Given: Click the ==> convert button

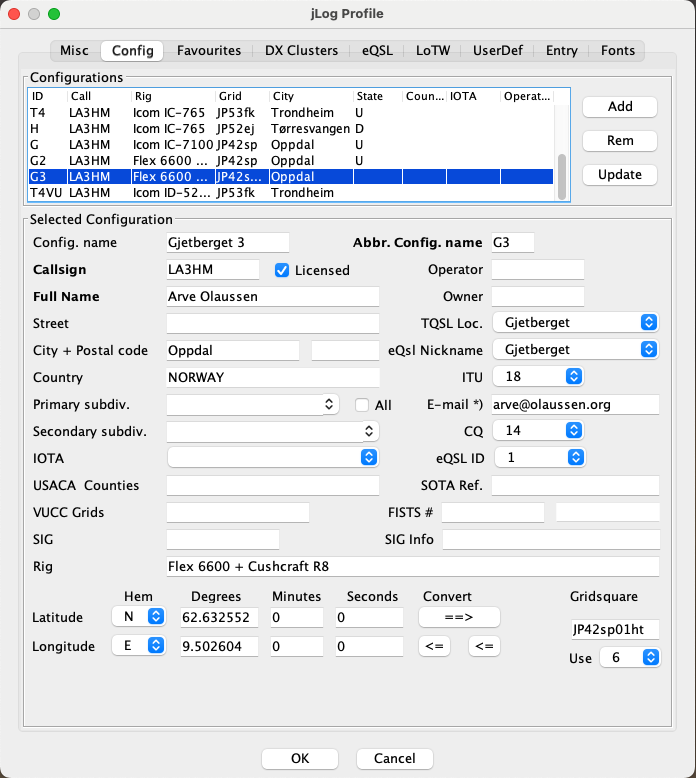Looking at the screenshot, I should [x=459, y=616].
